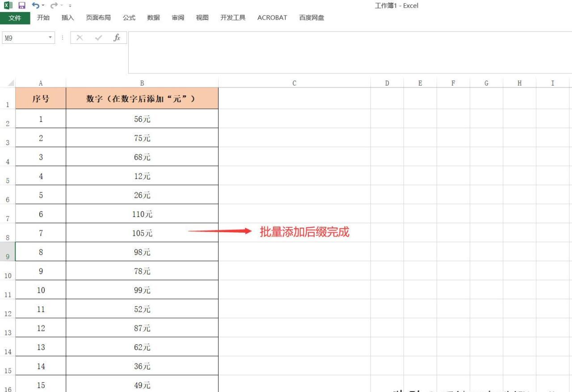The image size is (572, 392).
Task: Click the Excel application icon in title bar
Action: tap(8, 6)
